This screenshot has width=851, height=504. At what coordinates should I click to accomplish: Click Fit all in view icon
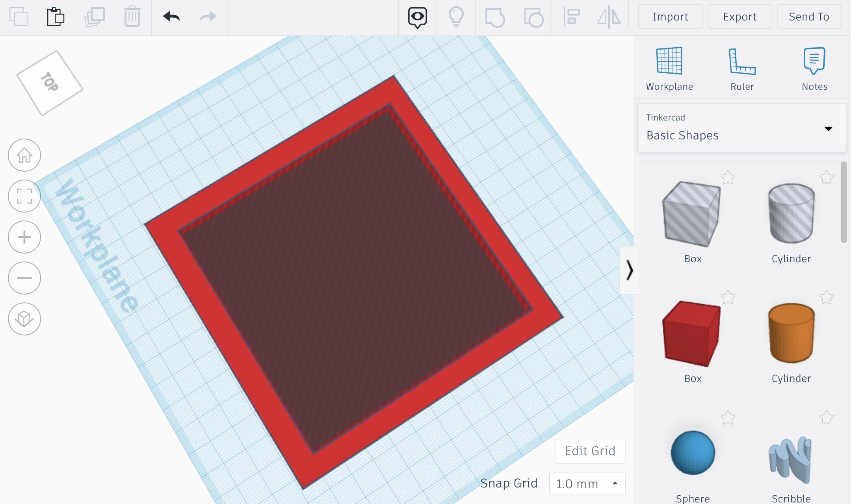[24, 196]
